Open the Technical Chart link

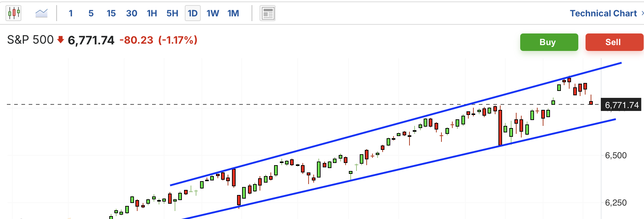click(x=603, y=13)
